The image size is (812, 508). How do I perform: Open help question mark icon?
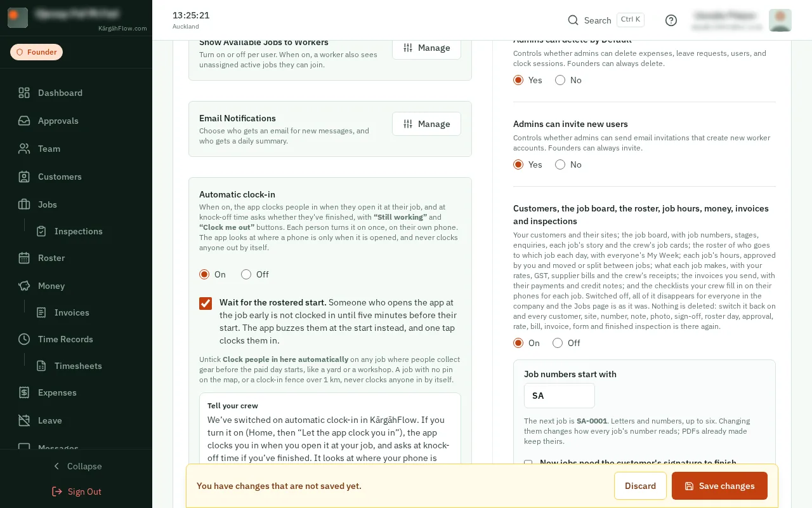tap(671, 20)
